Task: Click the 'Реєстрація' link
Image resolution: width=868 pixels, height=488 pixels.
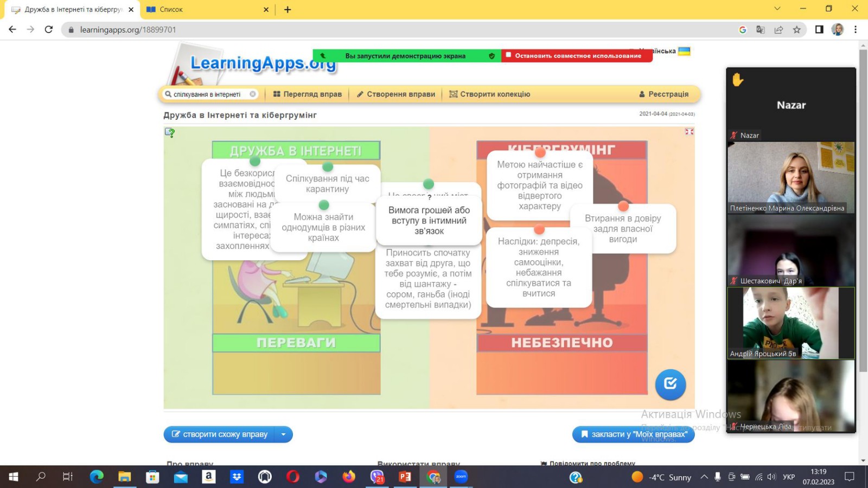Action: [x=663, y=94]
